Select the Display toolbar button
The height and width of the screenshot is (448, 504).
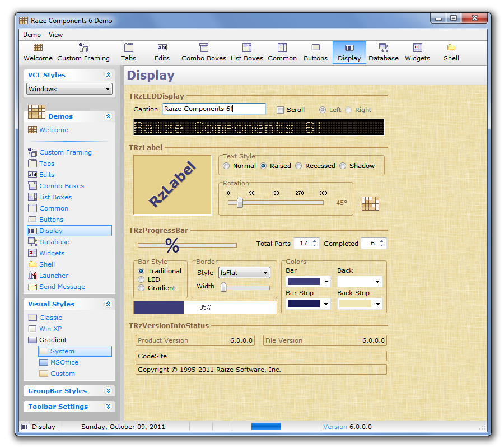point(349,53)
